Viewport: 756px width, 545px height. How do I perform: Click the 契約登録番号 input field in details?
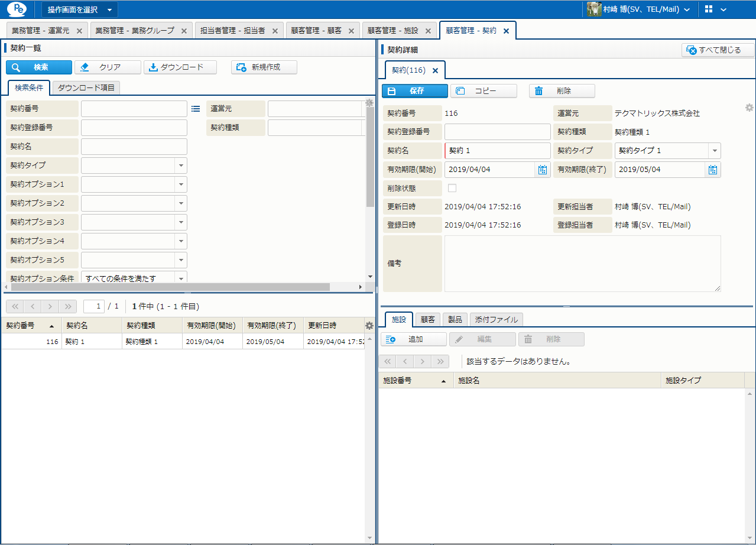click(497, 132)
